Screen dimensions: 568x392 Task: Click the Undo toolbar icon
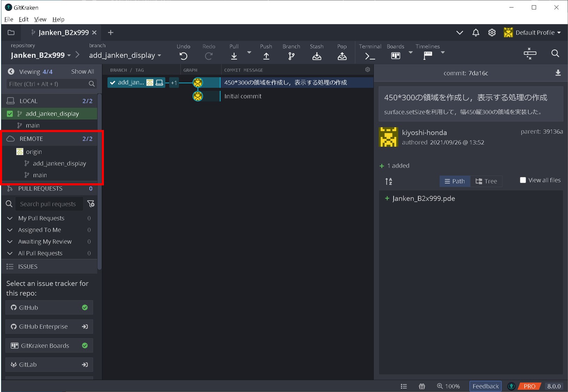(183, 56)
